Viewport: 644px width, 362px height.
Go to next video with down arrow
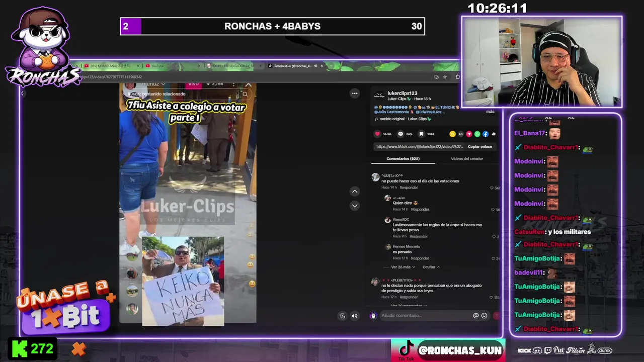(355, 205)
